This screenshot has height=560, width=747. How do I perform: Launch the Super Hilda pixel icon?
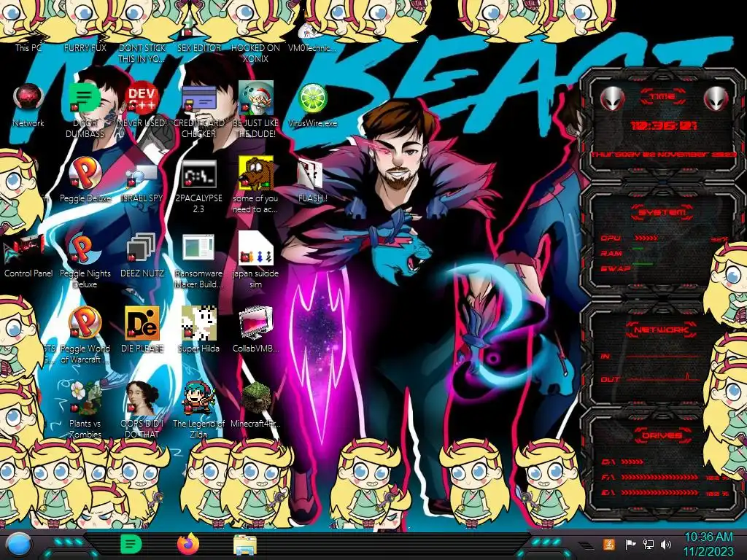click(198, 323)
